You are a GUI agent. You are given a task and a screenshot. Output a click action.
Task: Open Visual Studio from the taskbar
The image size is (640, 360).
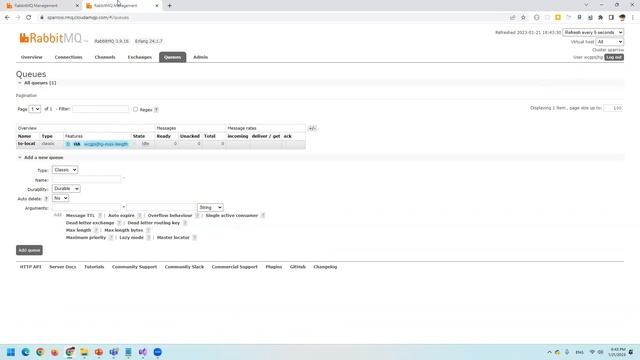pos(143,352)
